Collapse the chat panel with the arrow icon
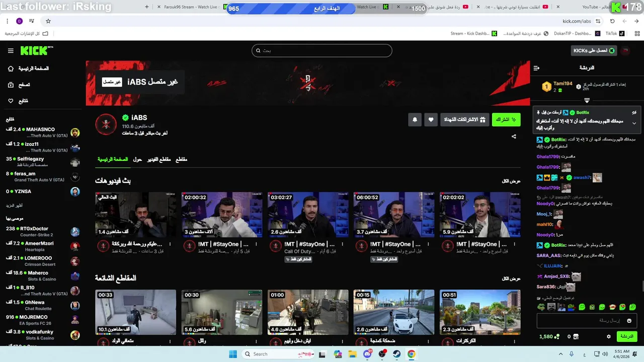The height and width of the screenshot is (362, 644). coord(536,68)
